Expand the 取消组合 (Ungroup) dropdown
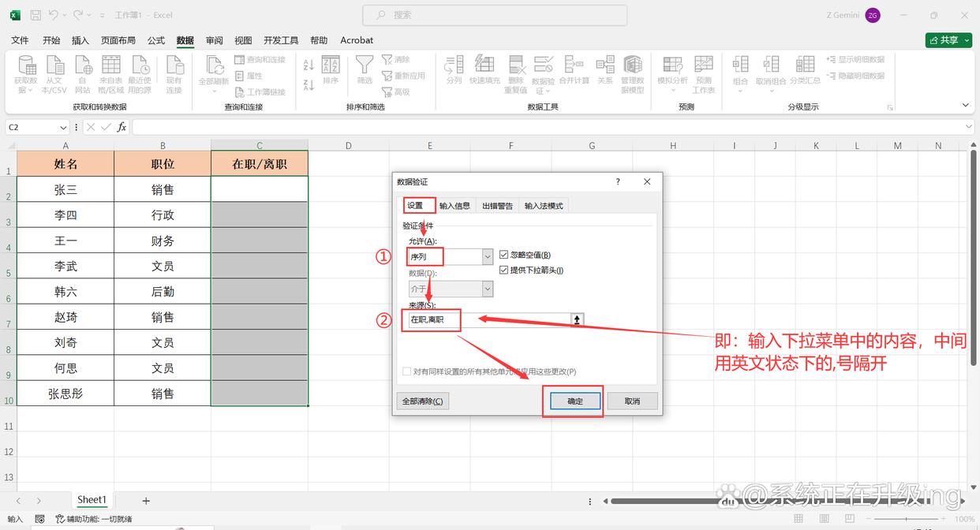The height and width of the screenshot is (530, 980). [771, 91]
